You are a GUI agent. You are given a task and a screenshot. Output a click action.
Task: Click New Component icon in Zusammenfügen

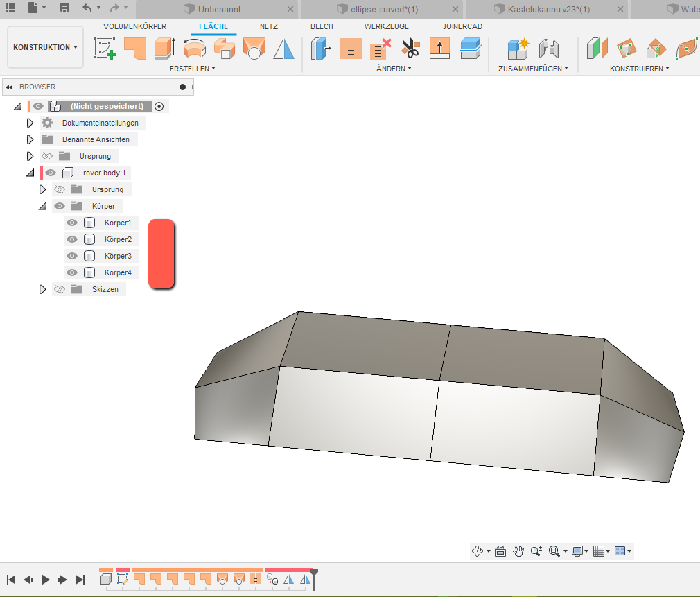pos(518,49)
